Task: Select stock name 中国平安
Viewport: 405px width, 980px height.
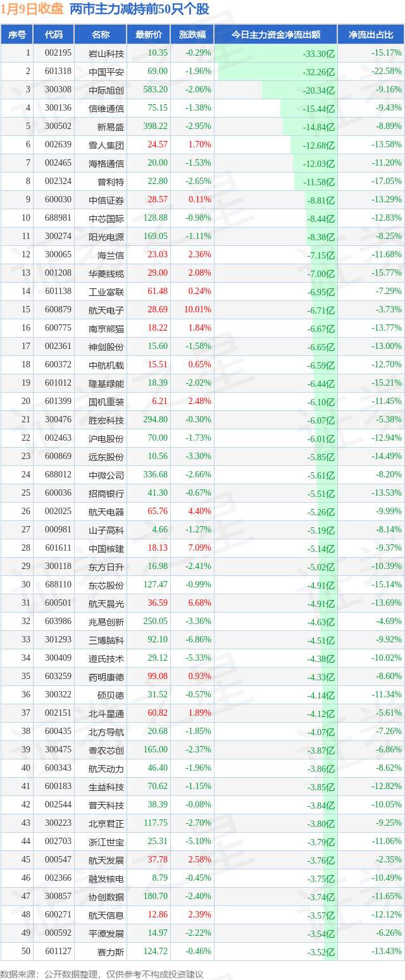Action: [x=107, y=71]
